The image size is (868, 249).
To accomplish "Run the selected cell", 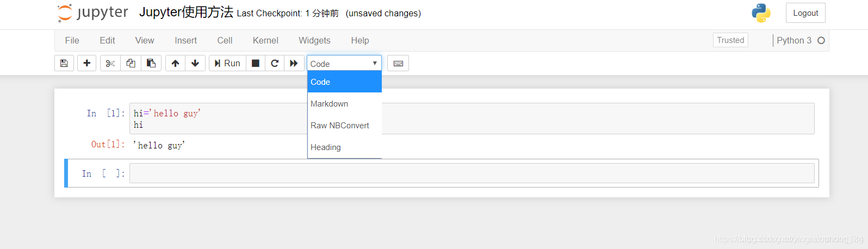I will (x=227, y=63).
